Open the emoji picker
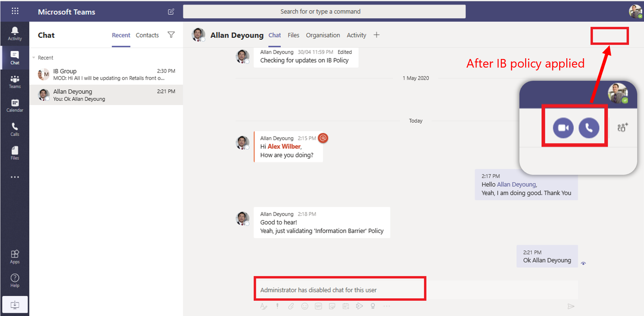This screenshot has height=316, width=644. coord(305,306)
